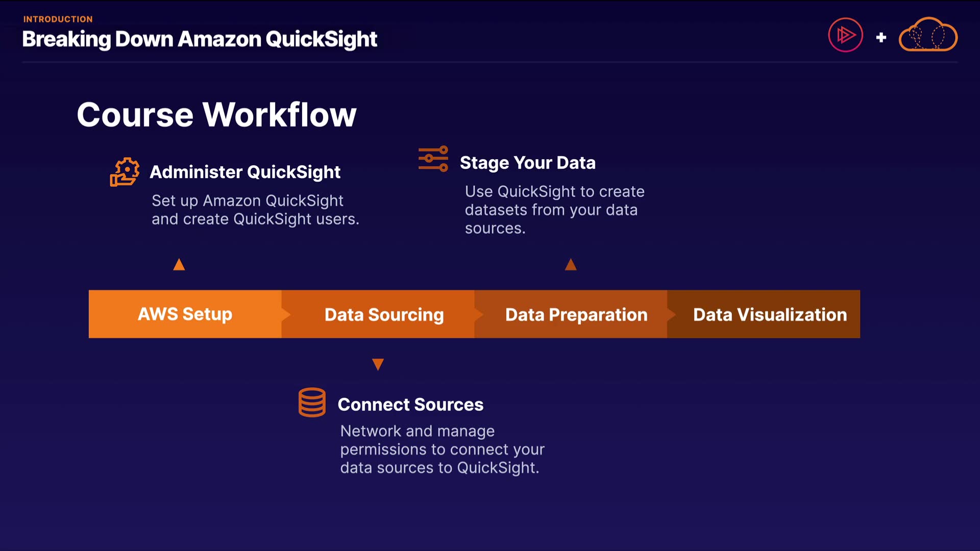Image resolution: width=980 pixels, height=551 pixels.
Task: Click the Course Workflow title
Action: [x=216, y=114]
